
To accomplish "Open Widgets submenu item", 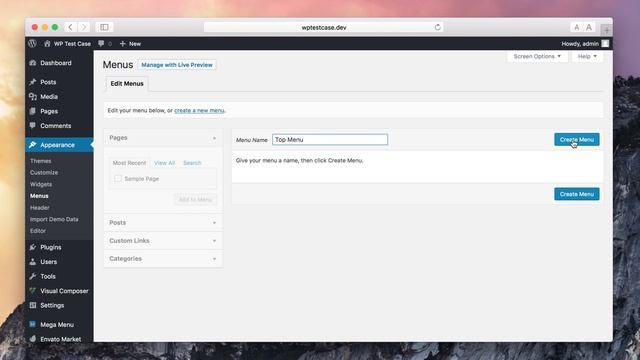I will point(41,184).
